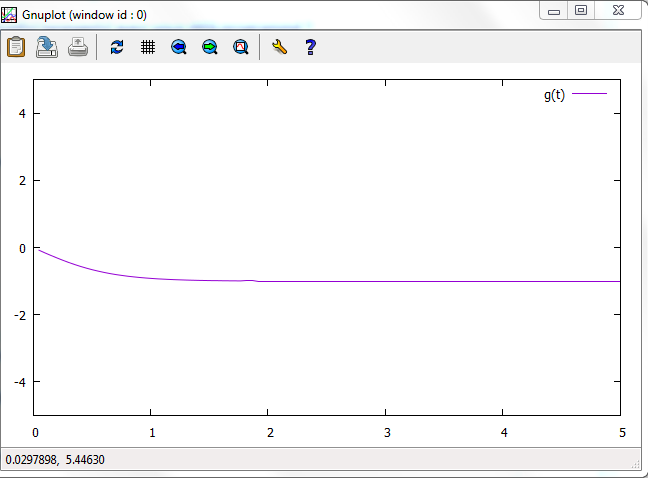Replot the graph with refresh icon
648x478 pixels.
tap(117, 47)
